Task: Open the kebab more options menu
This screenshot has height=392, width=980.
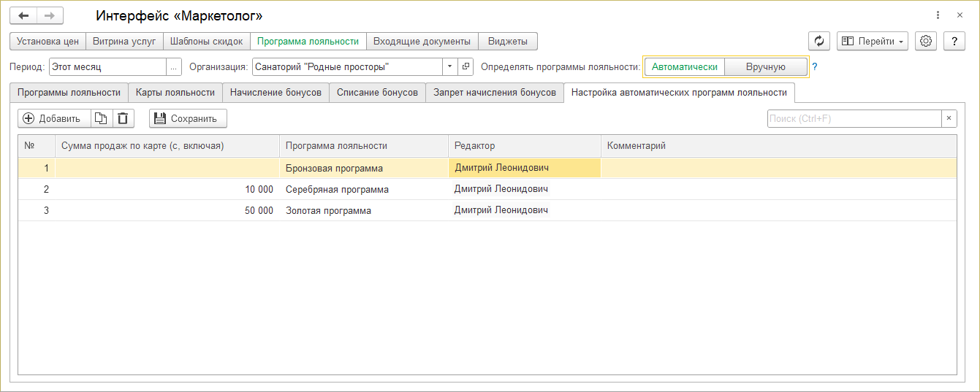Action: click(x=938, y=15)
